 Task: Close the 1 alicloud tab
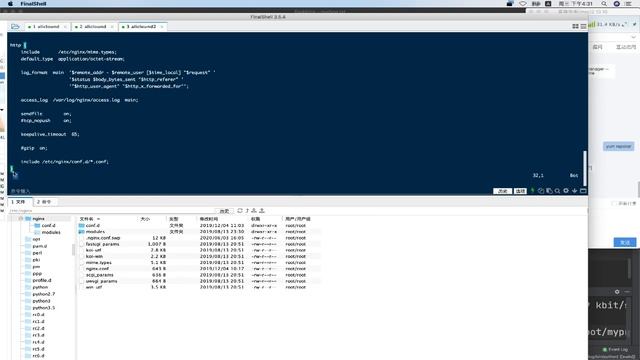(x=65, y=27)
